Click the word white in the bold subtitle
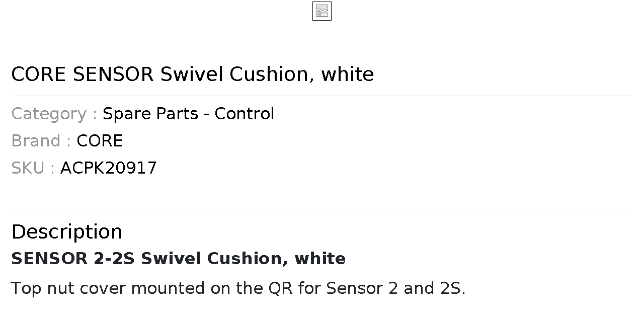Image resolution: width=644 pixels, height=314 pixels. 320,259
